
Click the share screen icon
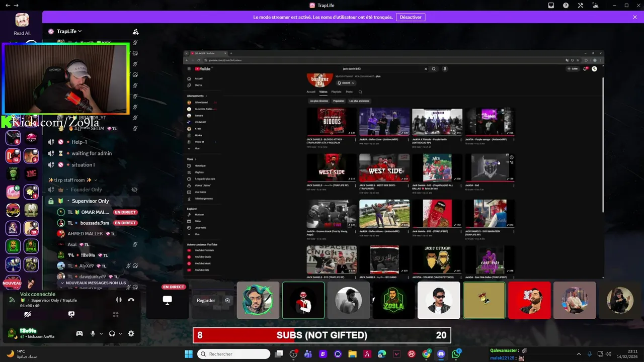click(x=71, y=314)
